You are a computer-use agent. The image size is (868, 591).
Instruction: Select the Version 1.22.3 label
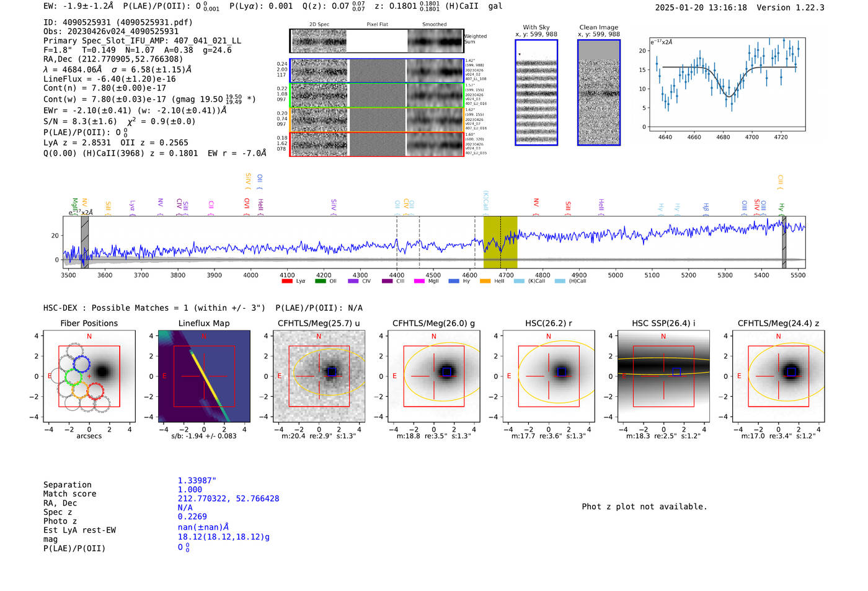(x=790, y=8)
